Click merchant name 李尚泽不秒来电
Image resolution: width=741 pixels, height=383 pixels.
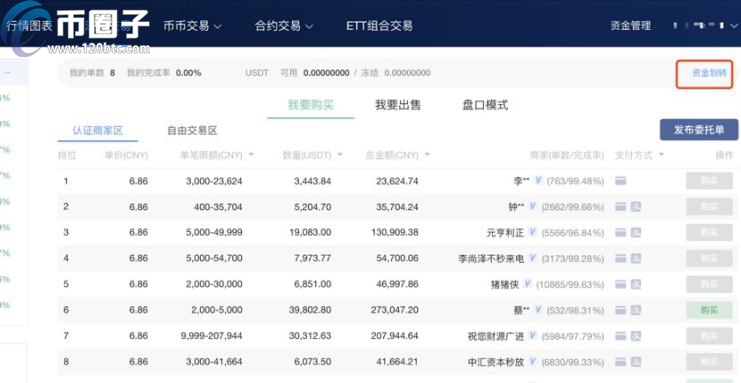tap(491, 259)
